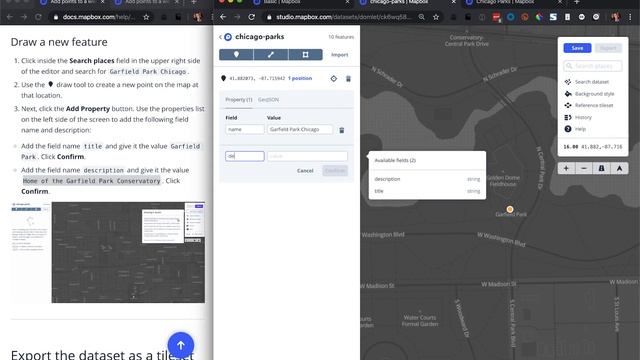Open a new tab in the studio window
The height and width of the screenshot is (360, 640).
(x=576, y=3)
